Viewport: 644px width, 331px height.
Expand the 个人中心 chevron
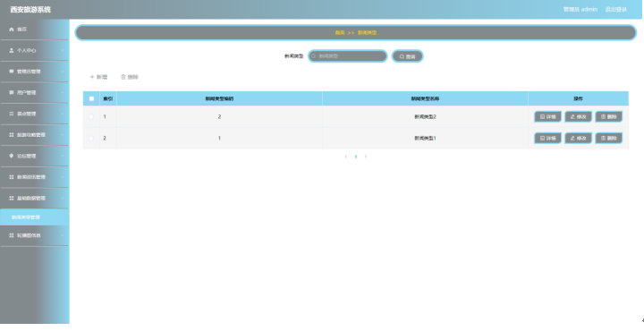pos(63,50)
